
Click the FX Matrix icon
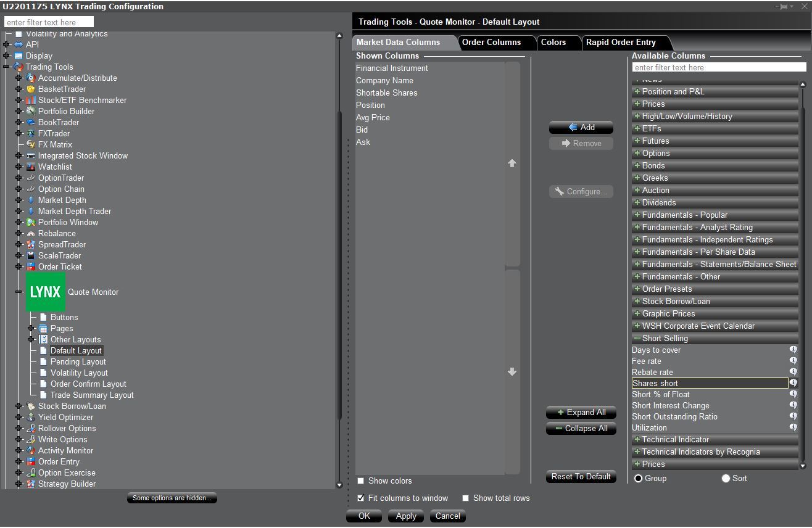31,145
